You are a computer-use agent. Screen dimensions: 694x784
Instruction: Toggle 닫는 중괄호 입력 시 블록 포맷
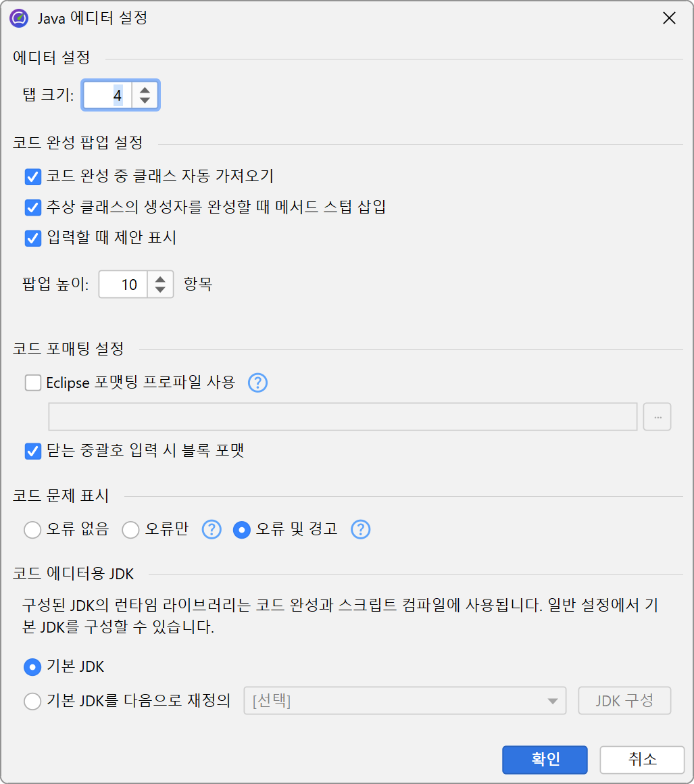33,451
